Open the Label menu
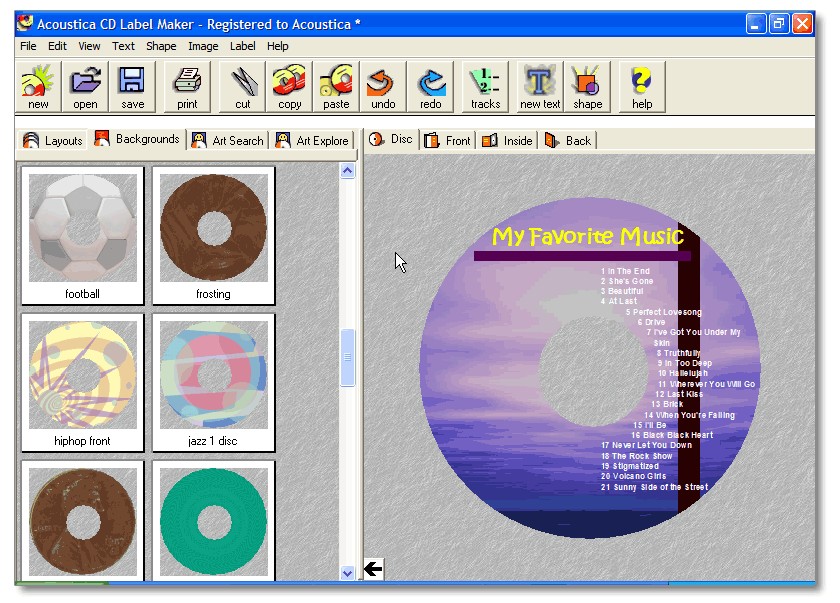Image resolution: width=840 pixels, height=603 pixels. pyautogui.click(x=242, y=46)
